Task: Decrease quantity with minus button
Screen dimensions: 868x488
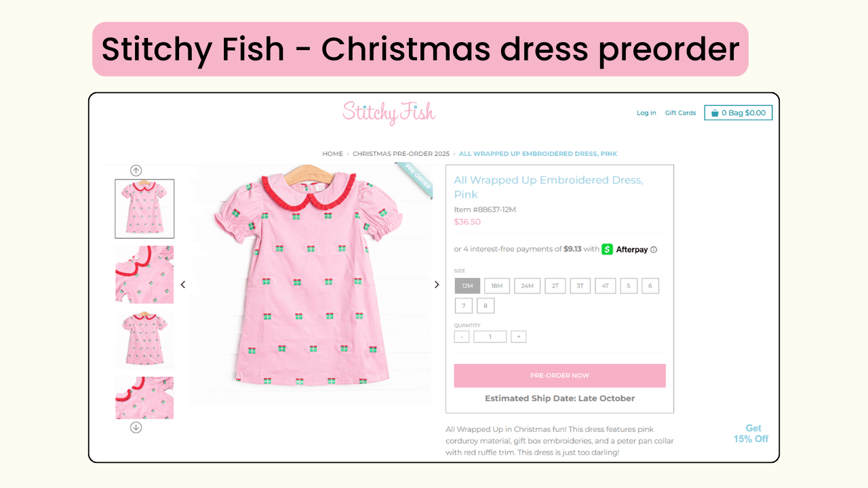Action: [x=462, y=337]
